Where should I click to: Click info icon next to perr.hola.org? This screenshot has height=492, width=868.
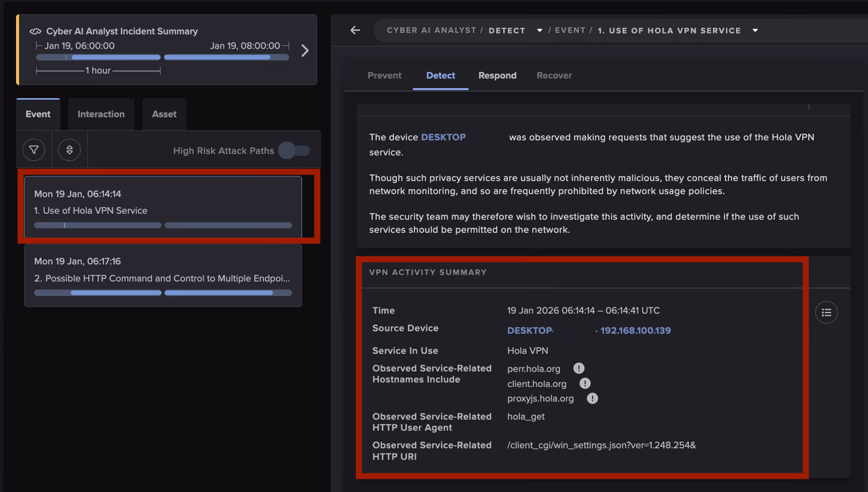[579, 368]
